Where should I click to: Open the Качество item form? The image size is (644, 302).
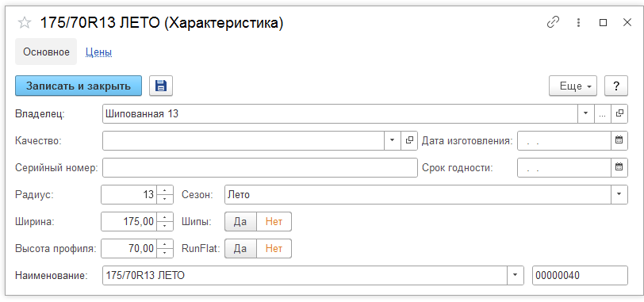409,140
